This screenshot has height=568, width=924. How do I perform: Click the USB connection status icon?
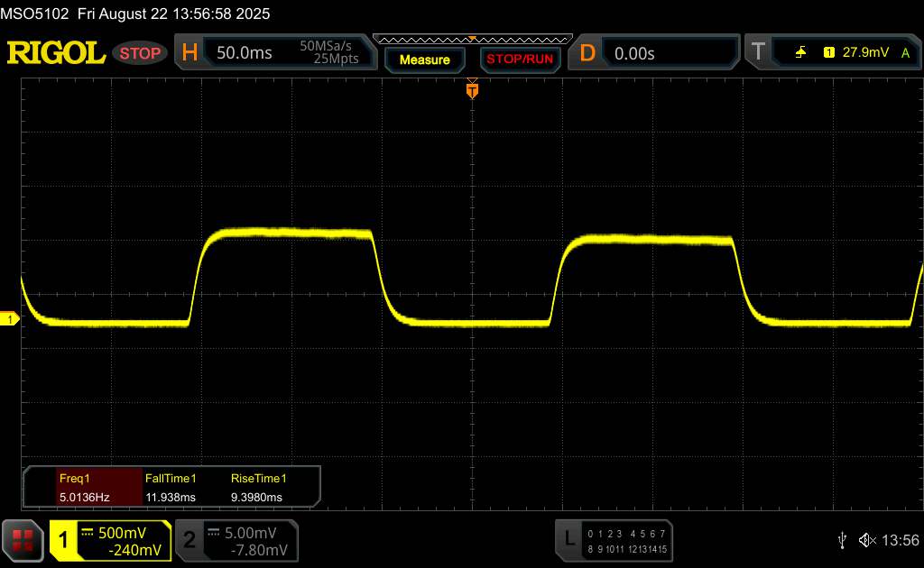(x=842, y=539)
